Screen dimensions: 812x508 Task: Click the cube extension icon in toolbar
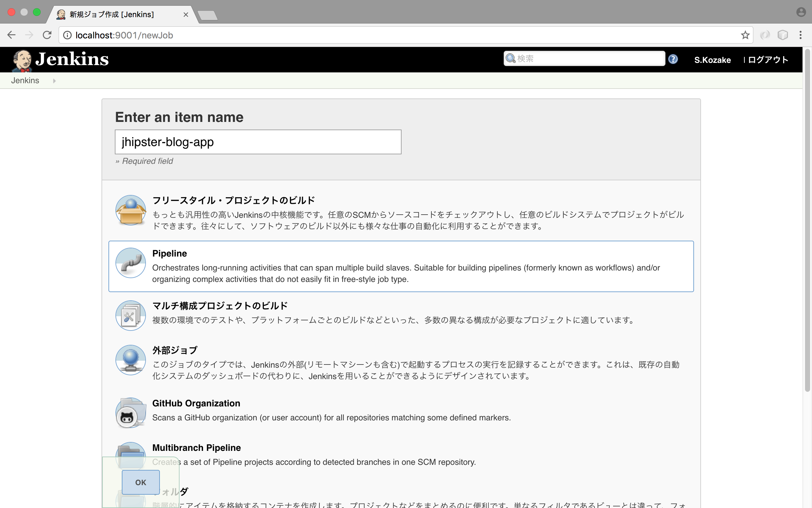point(783,35)
